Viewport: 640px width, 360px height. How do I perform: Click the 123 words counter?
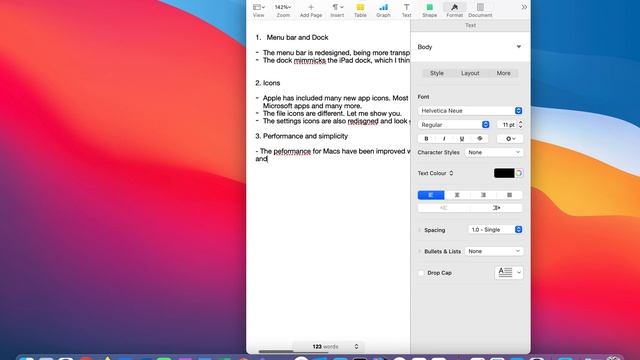click(325, 347)
